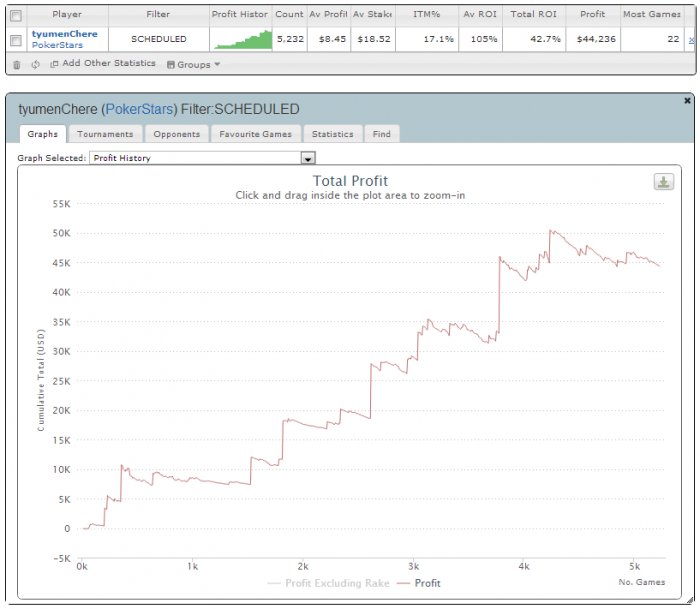Click the $18.52 average stake cell
Viewport: 700px width, 609px height.
[x=374, y=39]
